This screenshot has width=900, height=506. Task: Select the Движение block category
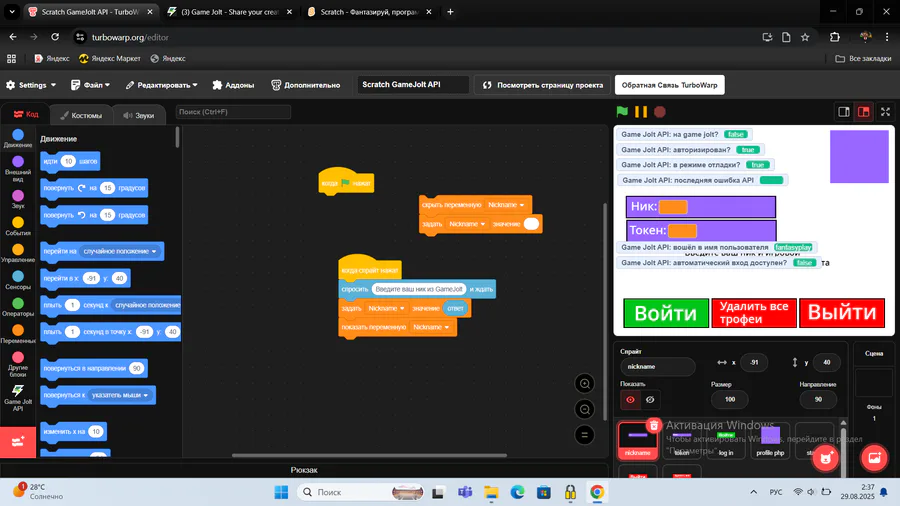click(18, 138)
